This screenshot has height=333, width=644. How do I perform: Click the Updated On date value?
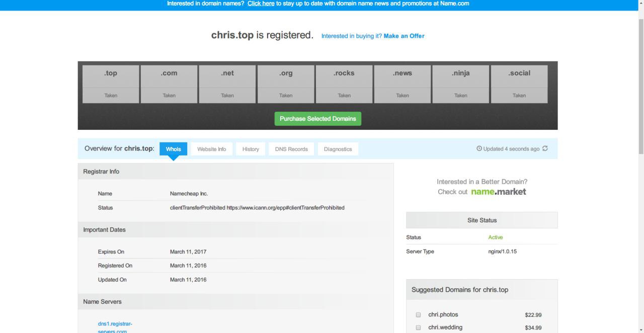pyautogui.click(x=188, y=280)
